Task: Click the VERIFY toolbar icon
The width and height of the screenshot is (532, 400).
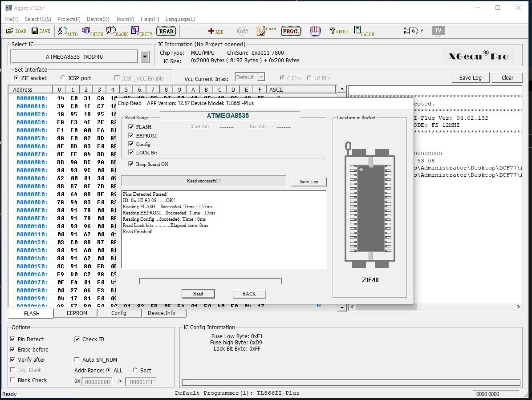Action: point(142,31)
